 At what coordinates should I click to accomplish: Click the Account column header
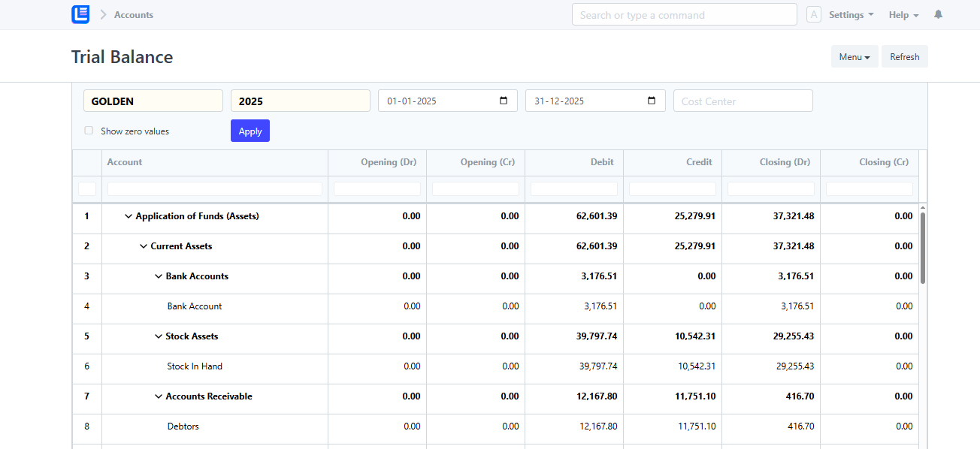click(x=215, y=162)
